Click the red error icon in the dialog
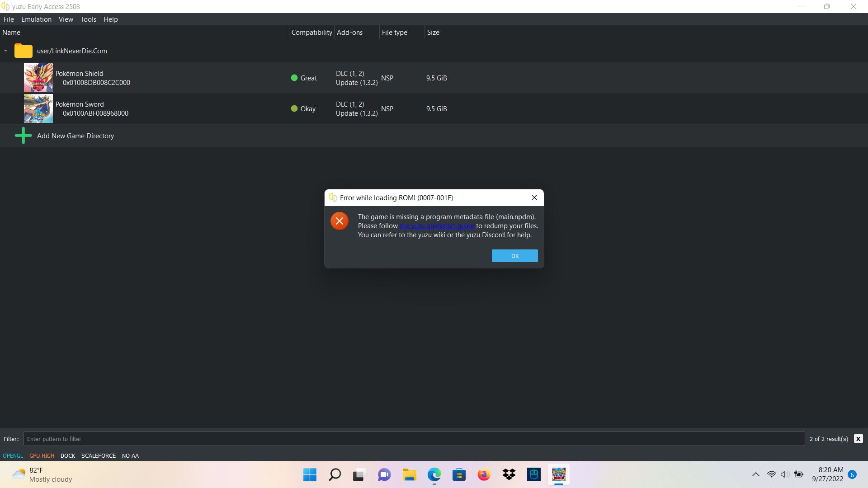 click(340, 221)
